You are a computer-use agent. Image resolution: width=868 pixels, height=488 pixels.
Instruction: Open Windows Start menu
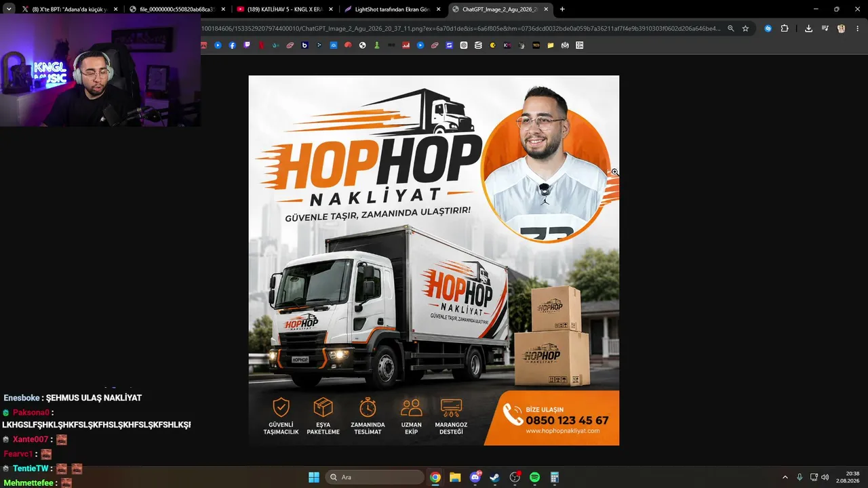(x=314, y=477)
